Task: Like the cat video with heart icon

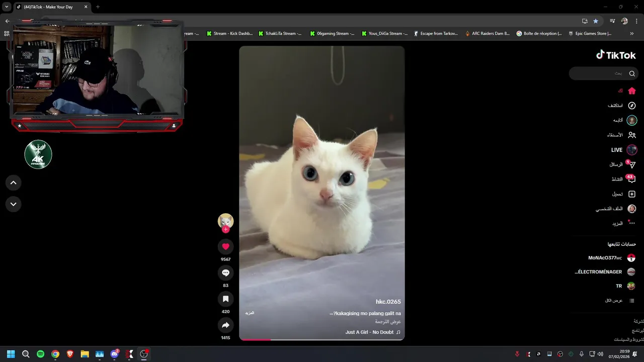Action: [x=225, y=246]
